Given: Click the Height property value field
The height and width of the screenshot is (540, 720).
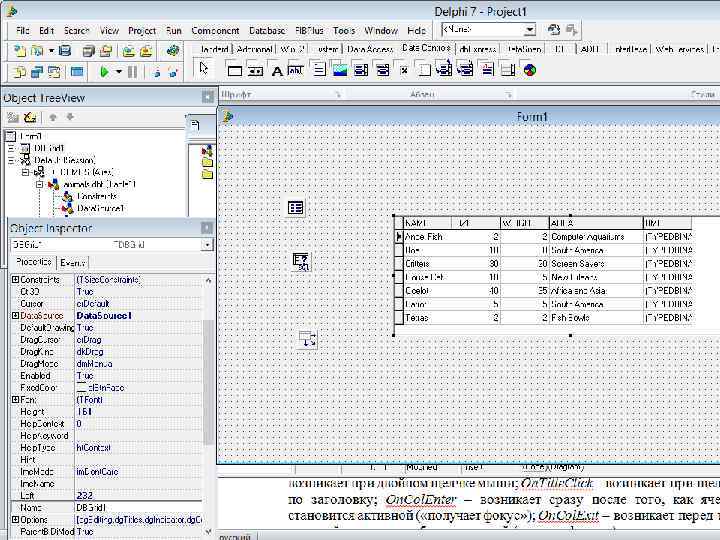Looking at the screenshot, I should 138,411.
